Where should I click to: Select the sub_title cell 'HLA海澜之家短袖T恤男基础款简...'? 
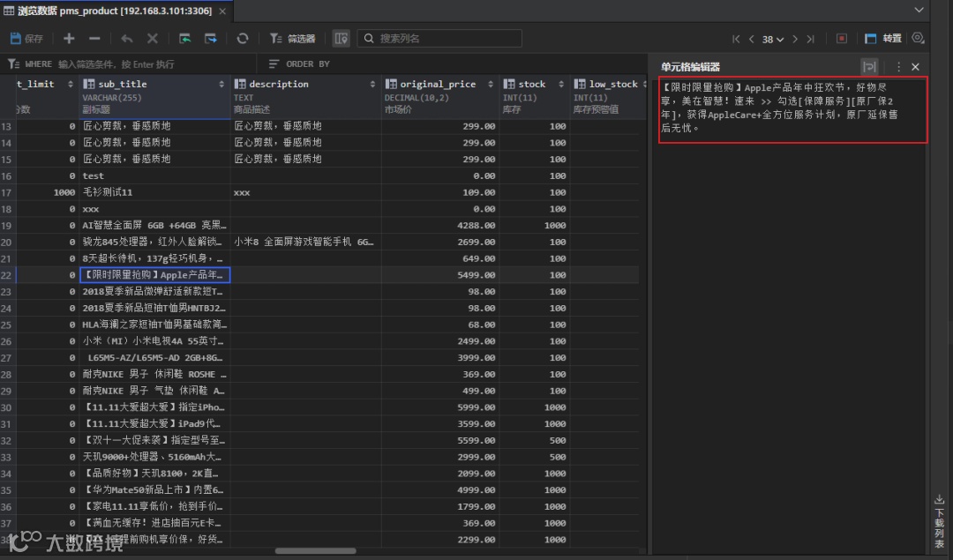[x=155, y=325]
